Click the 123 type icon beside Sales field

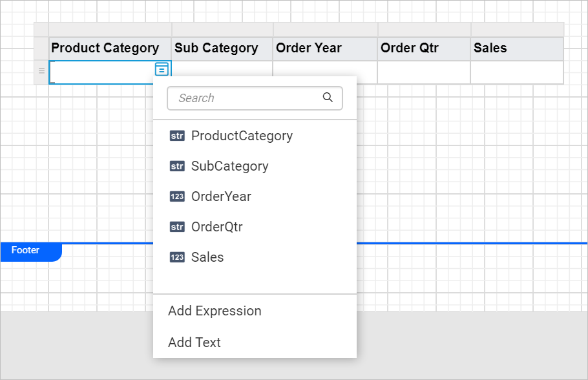(x=177, y=257)
